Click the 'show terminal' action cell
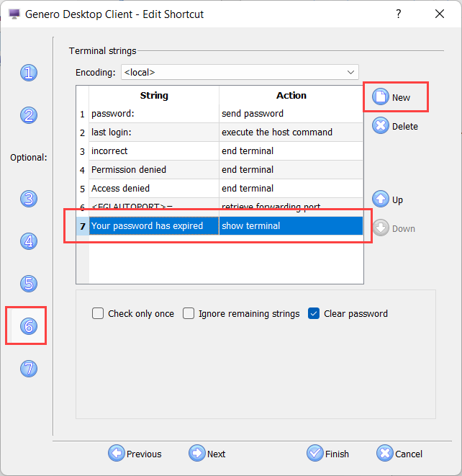Screen dimensions: 462x476 (291, 226)
